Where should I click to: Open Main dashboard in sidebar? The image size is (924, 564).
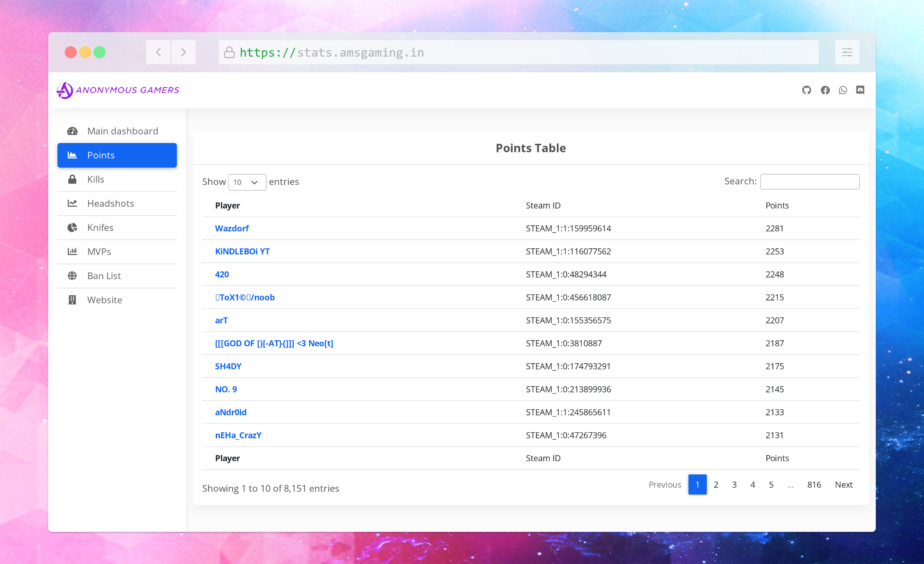tap(123, 131)
